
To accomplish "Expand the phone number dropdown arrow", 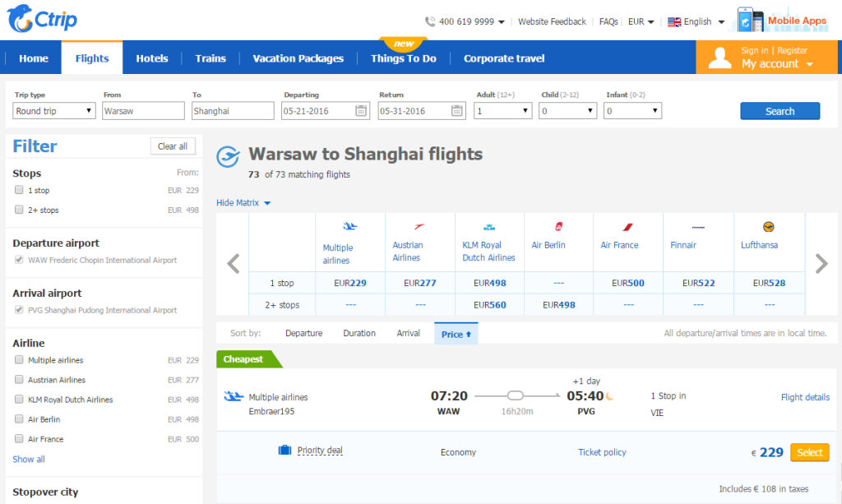I will (502, 22).
